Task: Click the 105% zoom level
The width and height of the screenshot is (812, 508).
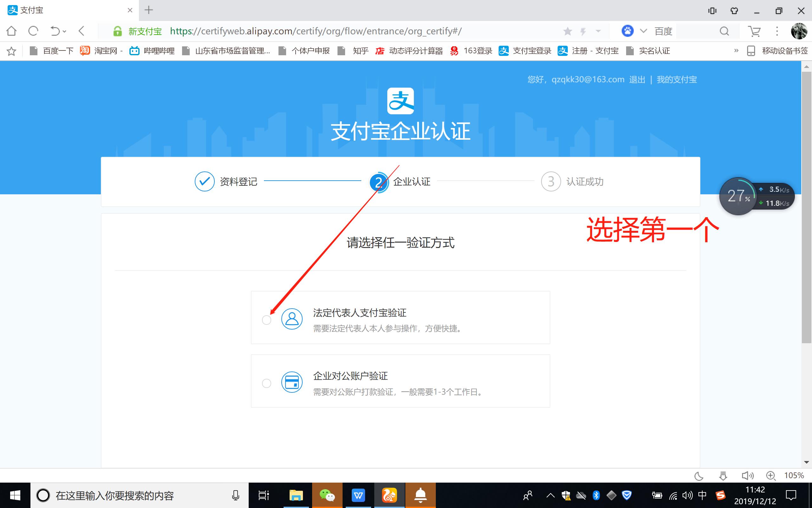Action: 794,476
